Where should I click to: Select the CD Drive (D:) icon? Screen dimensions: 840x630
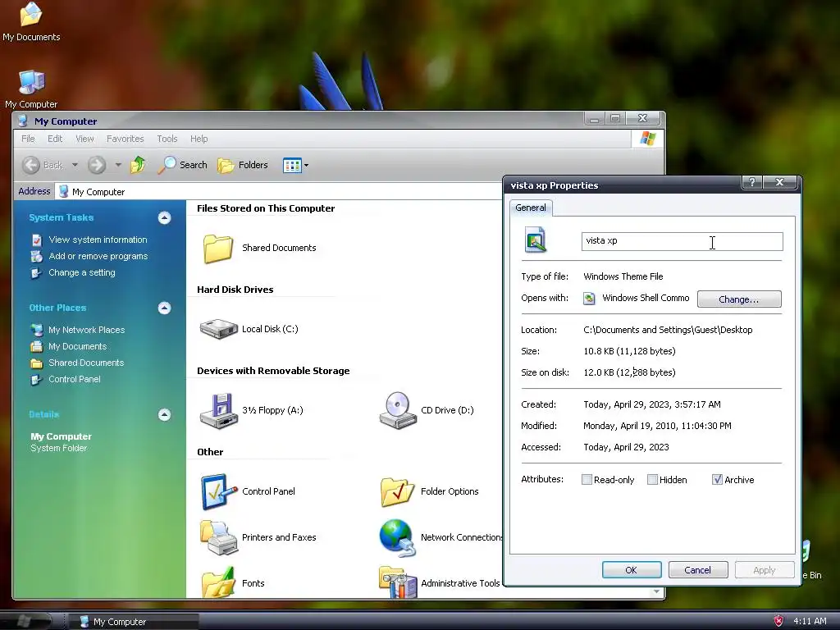(398, 410)
